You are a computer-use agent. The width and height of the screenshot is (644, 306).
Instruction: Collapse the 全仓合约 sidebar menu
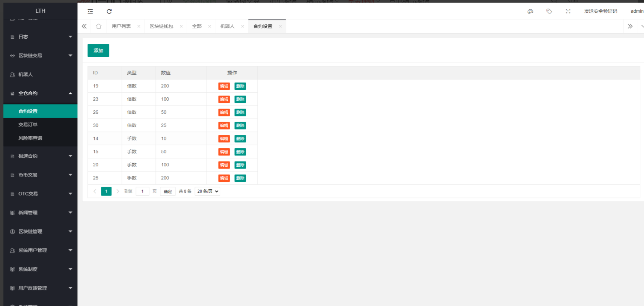[x=40, y=93]
